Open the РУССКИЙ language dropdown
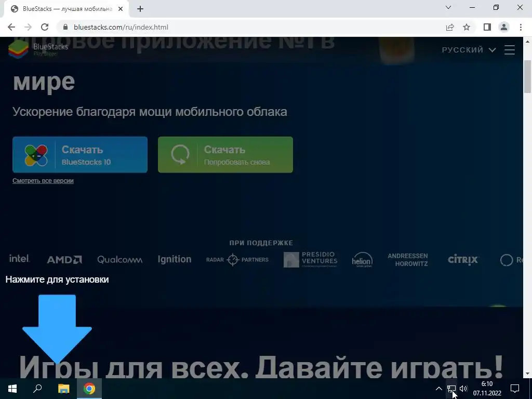The width and height of the screenshot is (532, 399). click(x=469, y=50)
